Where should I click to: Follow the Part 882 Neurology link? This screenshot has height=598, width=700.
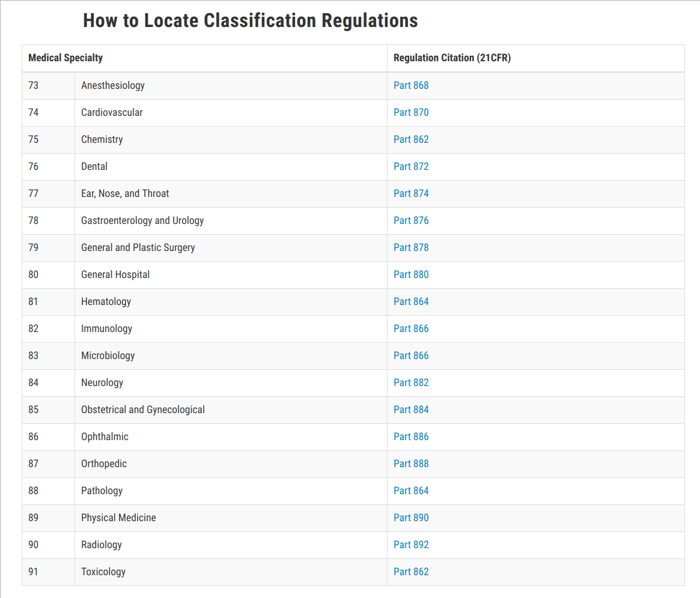(411, 382)
